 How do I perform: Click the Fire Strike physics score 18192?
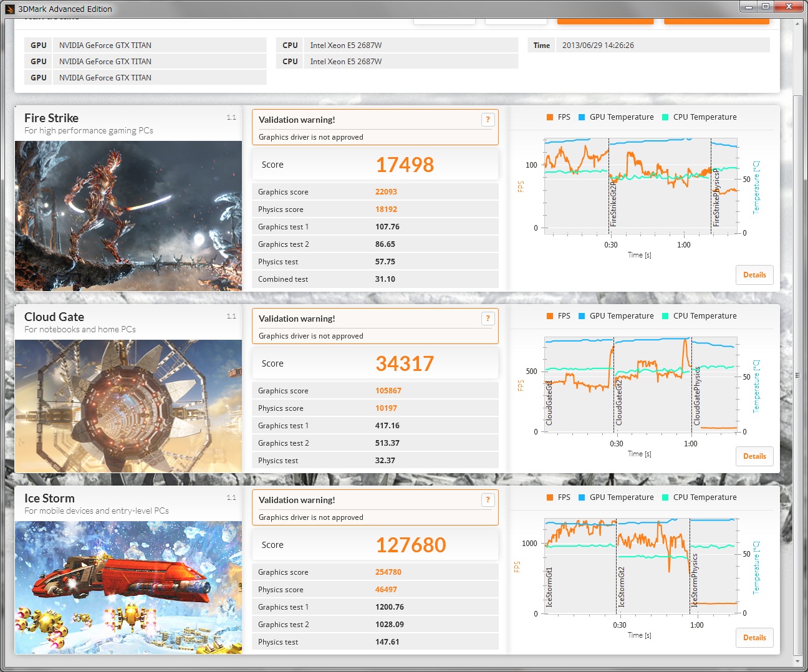pyautogui.click(x=386, y=209)
